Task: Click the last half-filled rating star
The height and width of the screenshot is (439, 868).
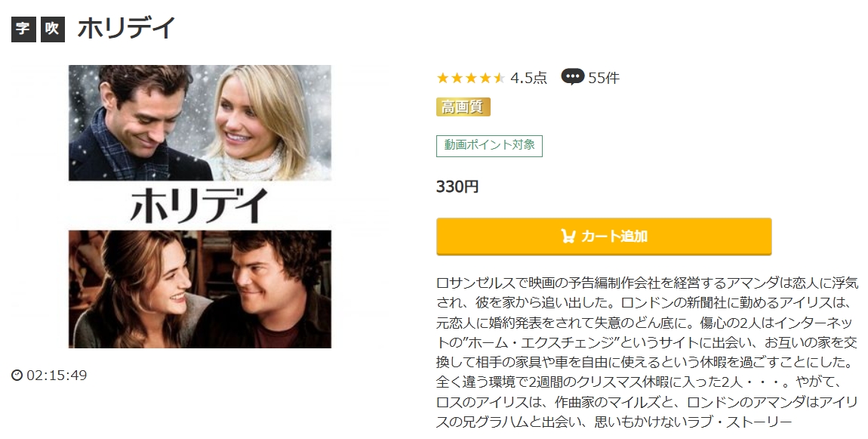Action: click(x=499, y=78)
